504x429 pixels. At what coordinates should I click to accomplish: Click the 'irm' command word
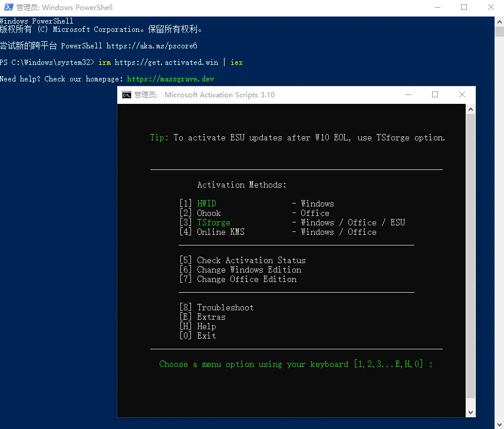(104, 63)
